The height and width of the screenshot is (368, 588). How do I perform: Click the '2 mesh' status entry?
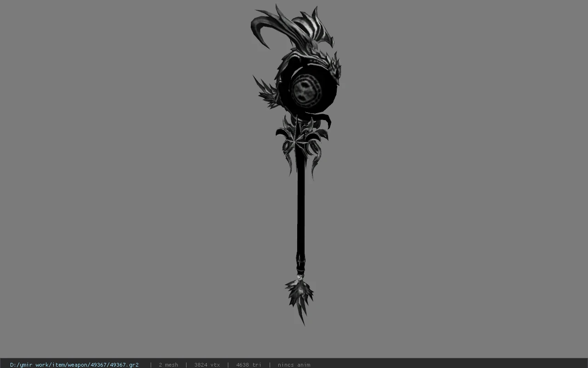(168, 365)
